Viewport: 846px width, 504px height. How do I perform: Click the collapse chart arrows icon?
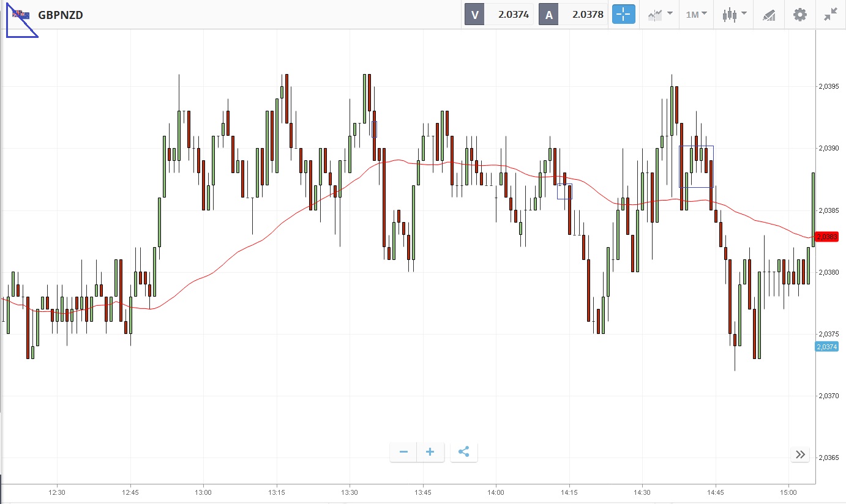(x=830, y=15)
